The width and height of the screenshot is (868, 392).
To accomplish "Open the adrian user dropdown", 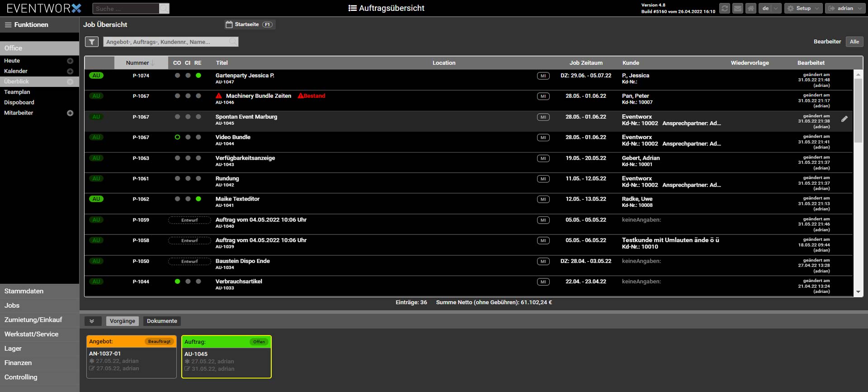I will click(845, 9).
